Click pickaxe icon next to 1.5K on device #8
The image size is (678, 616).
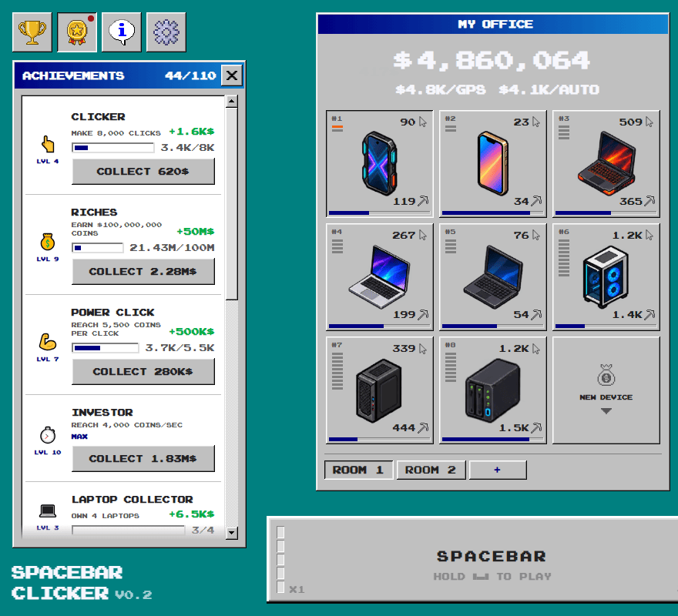[x=536, y=427]
